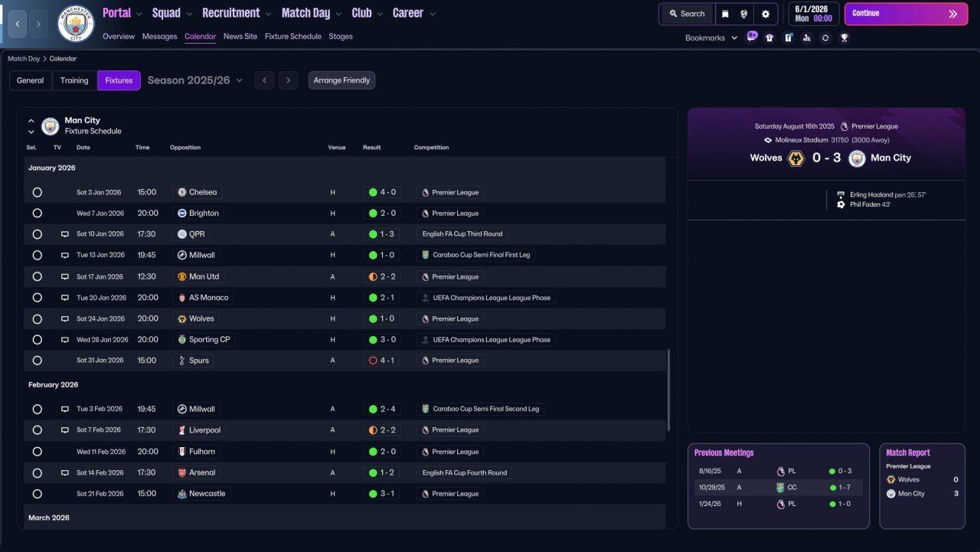Select the 10/29/25 previous meeting row
Screen dimensions: 980x552
779,488
